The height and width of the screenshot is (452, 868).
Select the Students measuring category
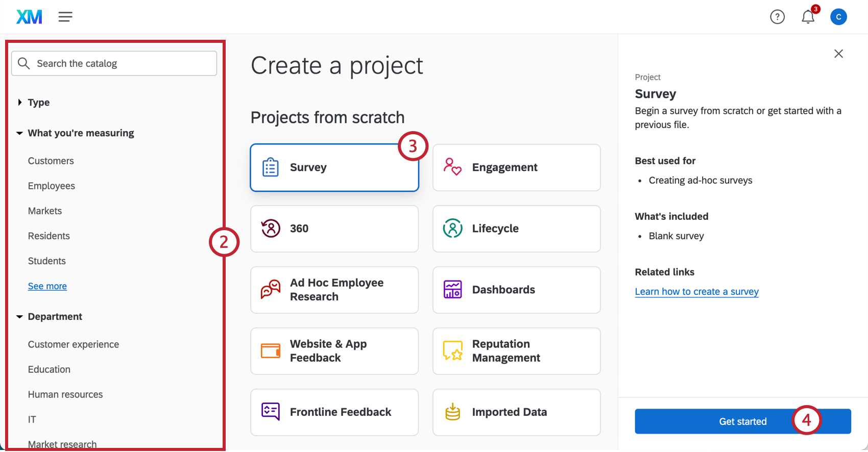[46, 261]
